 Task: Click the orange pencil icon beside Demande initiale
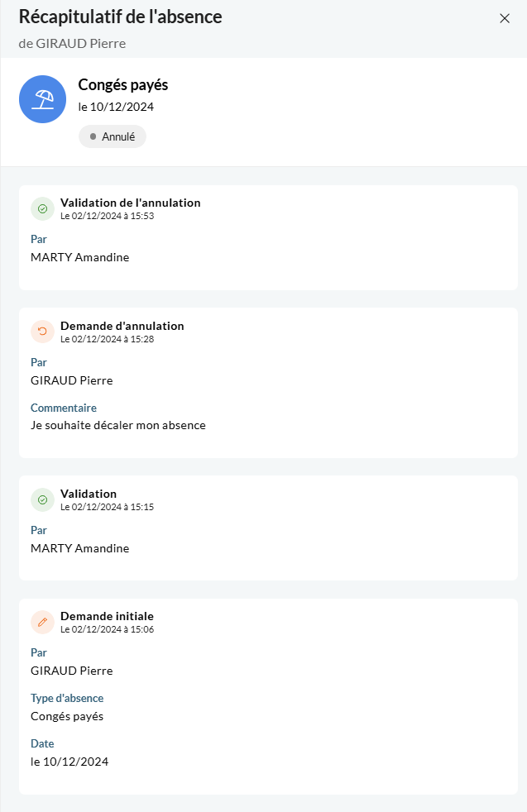coord(42,622)
